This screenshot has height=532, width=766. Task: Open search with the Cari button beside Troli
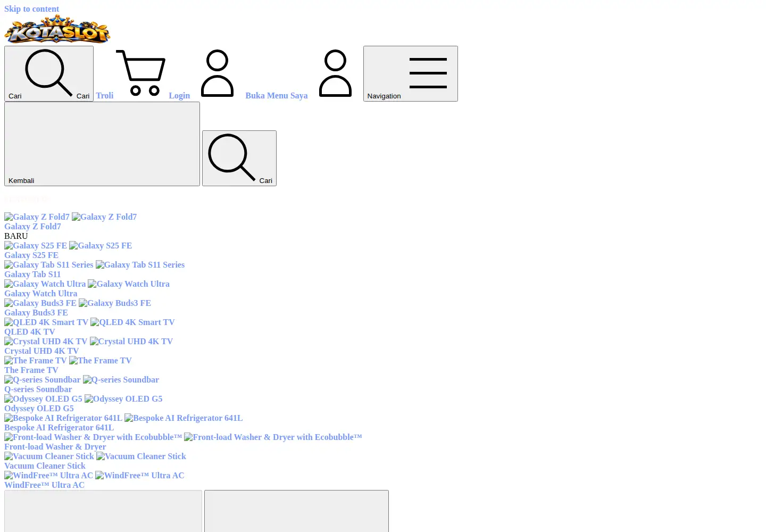(49, 73)
